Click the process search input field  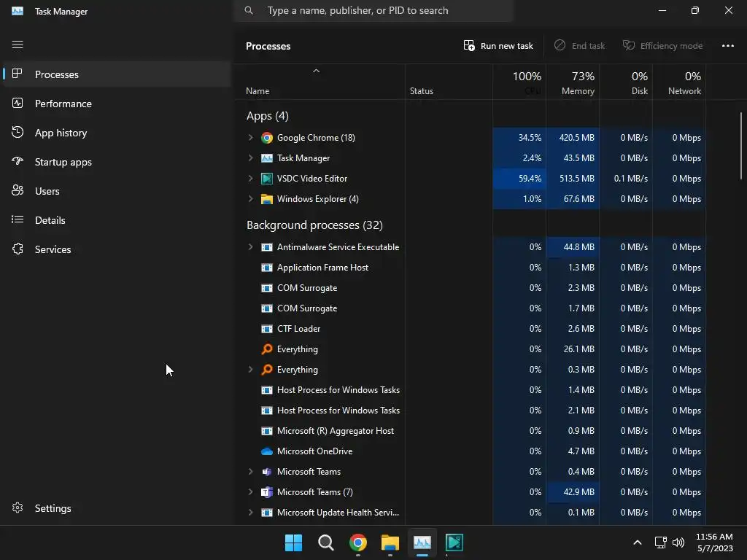pos(373,10)
